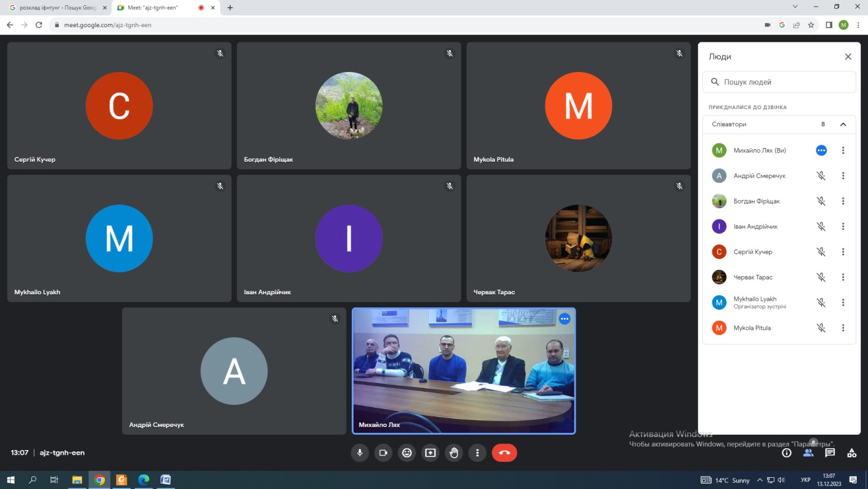Open options menu for Андрій Смеречук
This screenshot has height=489, width=868.
pyautogui.click(x=843, y=176)
